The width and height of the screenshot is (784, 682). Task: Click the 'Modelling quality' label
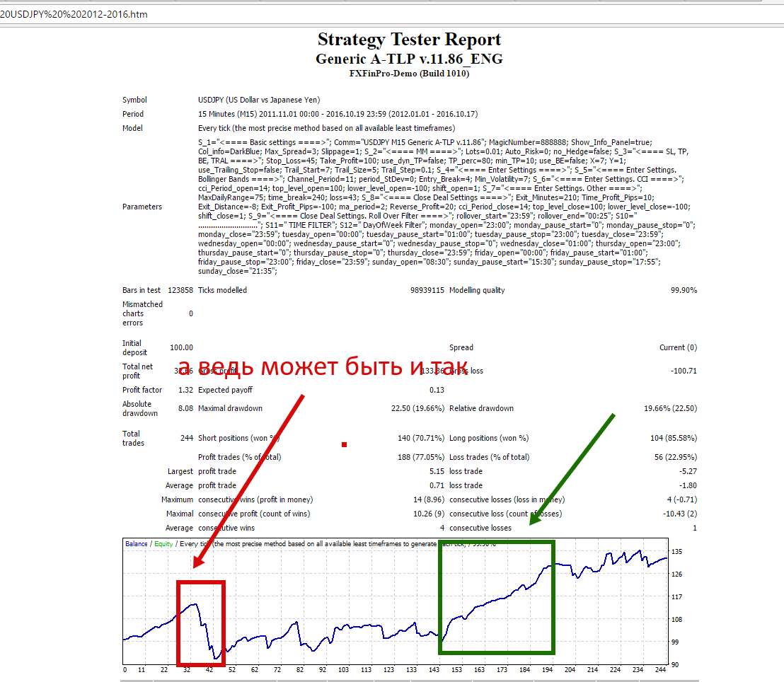point(477,290)
